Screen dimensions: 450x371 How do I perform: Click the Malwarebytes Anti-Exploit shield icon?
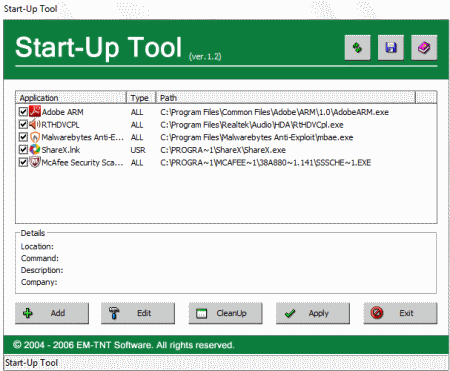click(x=35, y=137)
